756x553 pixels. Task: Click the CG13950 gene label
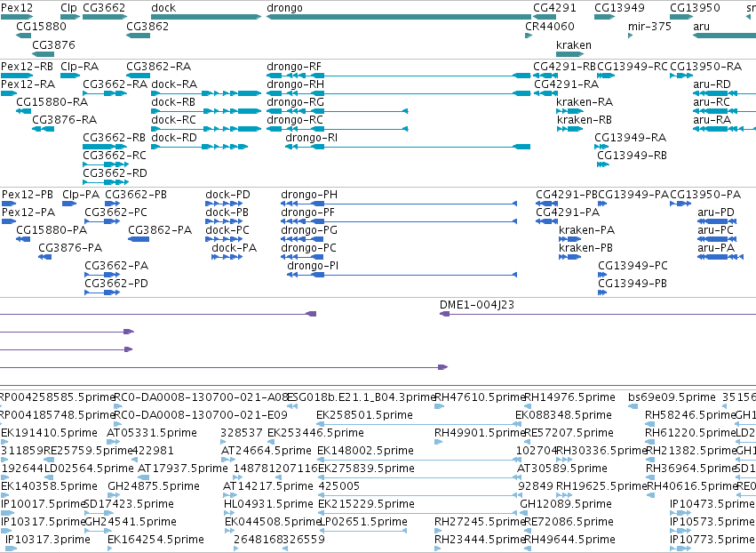coord(695,8)
